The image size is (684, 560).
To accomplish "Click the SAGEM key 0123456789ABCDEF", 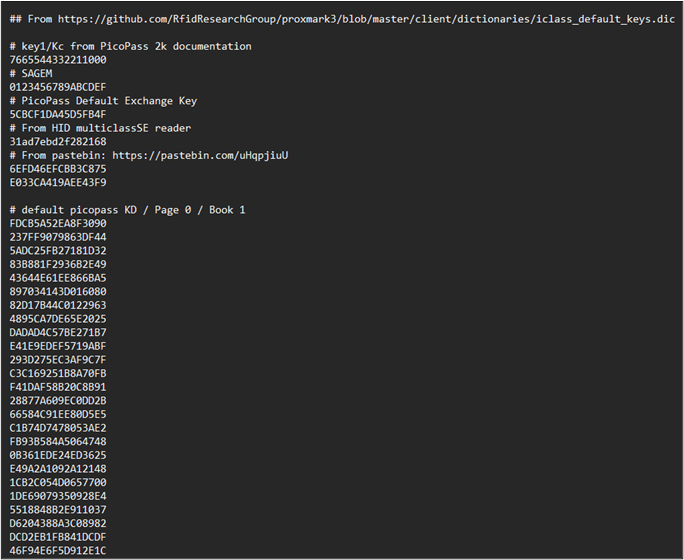I will (x=58, y=87).
